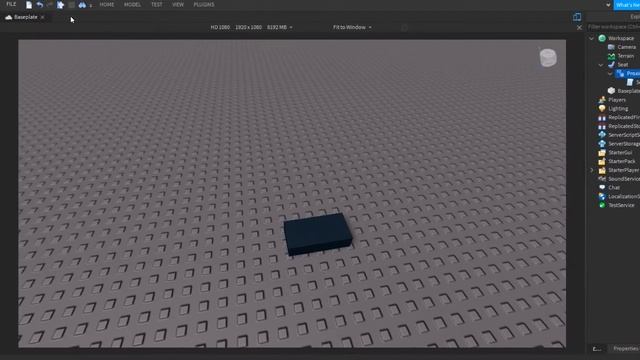The image size is (640, 360).
Task: Select the TestService item
Action: (x=621, y=205)
